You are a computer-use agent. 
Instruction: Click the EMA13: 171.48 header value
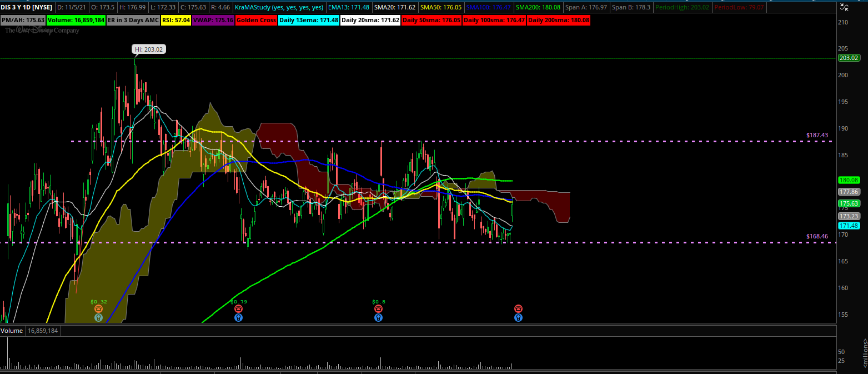coord(349,7)
